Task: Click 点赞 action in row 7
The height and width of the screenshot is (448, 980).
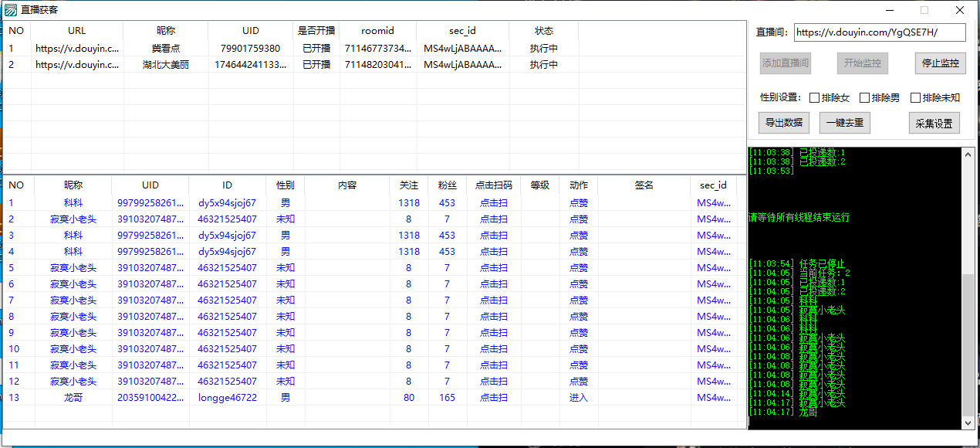Action: pyautogui.click(x=579, y=300)
